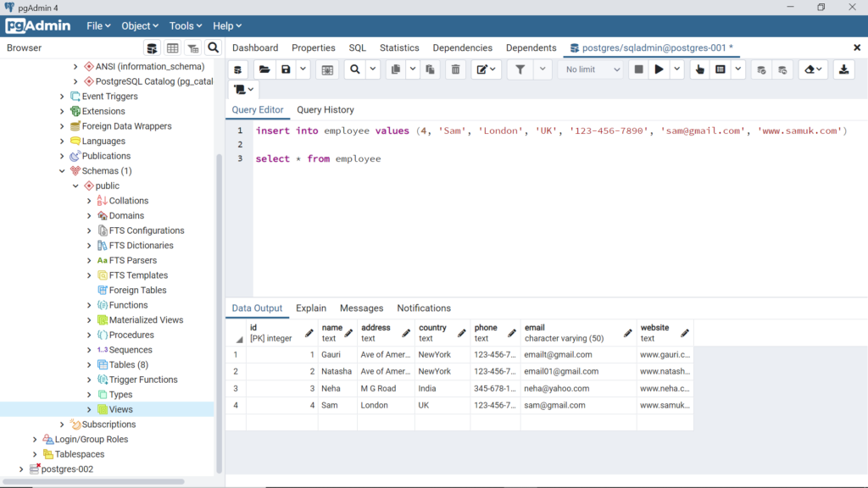Switch to the Dependencies tab
Screen dimensions: 868x488
pyautogui.click(x=462, y=48)
